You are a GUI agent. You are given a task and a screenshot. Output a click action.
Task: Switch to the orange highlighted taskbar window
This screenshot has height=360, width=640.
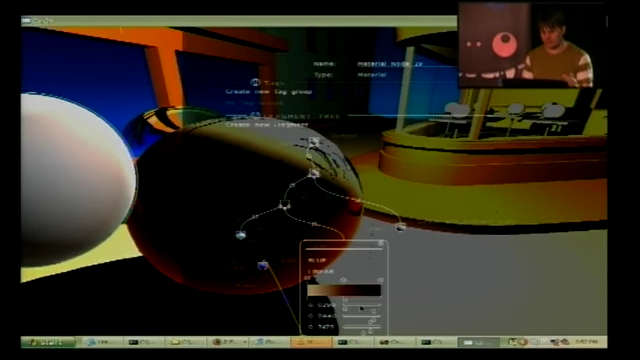tap(311, 342)
